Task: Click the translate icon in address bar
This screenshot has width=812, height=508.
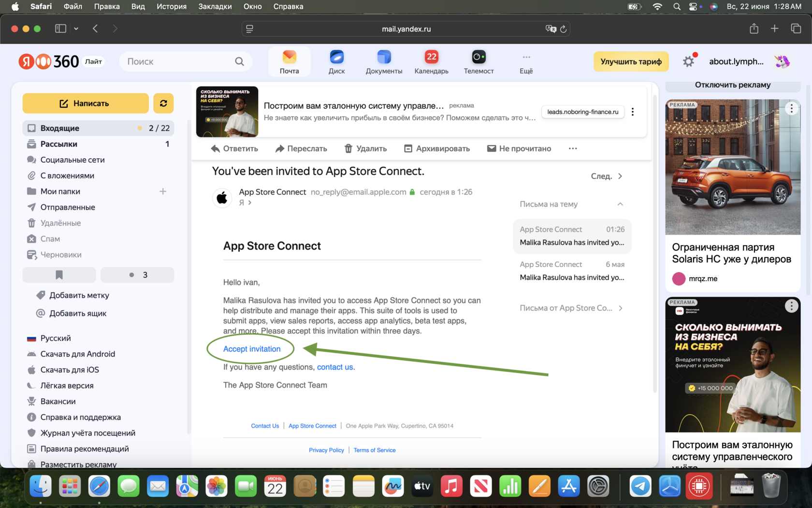Action: (x=551, y=29)
